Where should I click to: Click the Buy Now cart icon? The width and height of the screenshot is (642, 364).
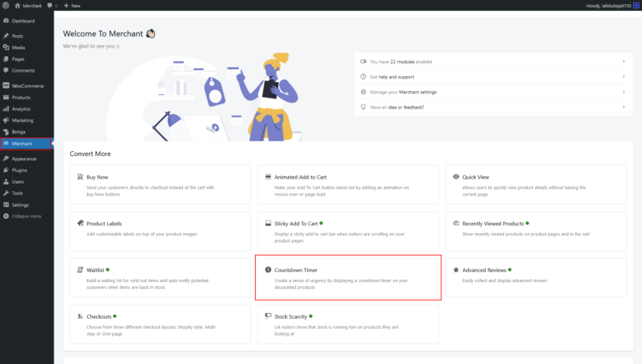pos(80,177)
